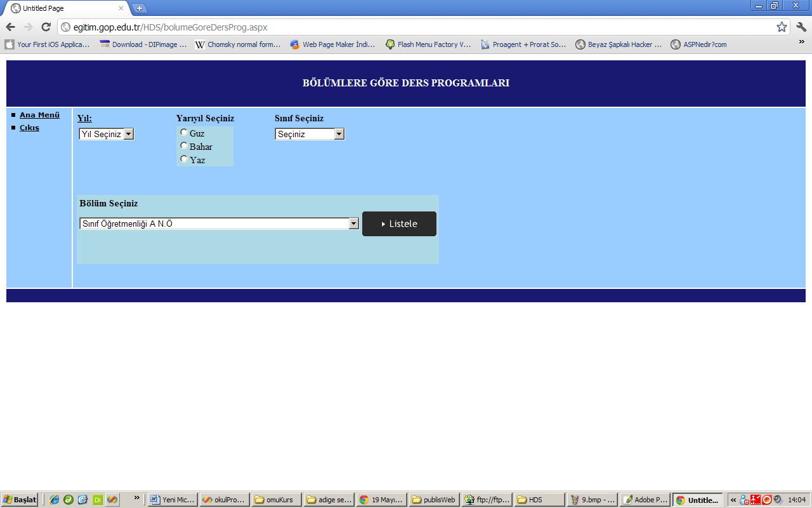Reload the page with the refresh icon

coord(46,27)
